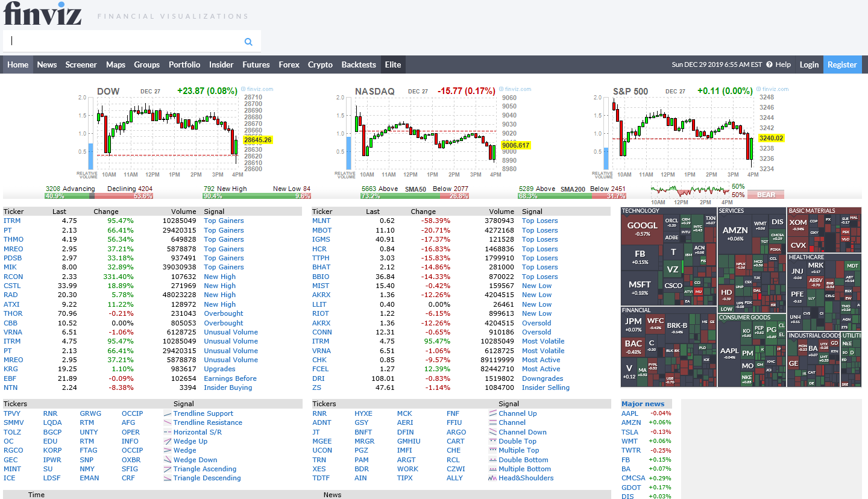
Task: Open the S&P 500 intraday chart
Action: pos(690,133)
